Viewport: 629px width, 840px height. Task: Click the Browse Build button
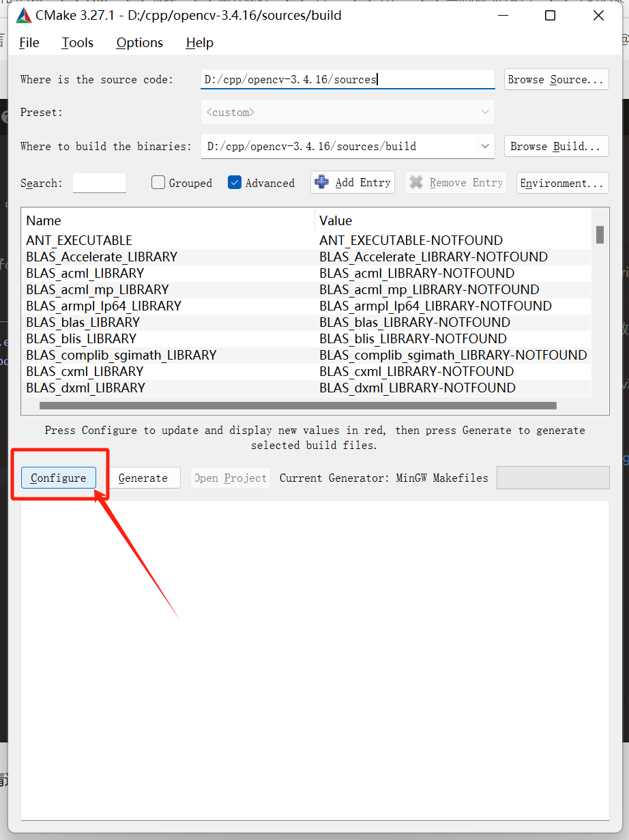pos(555,146)
